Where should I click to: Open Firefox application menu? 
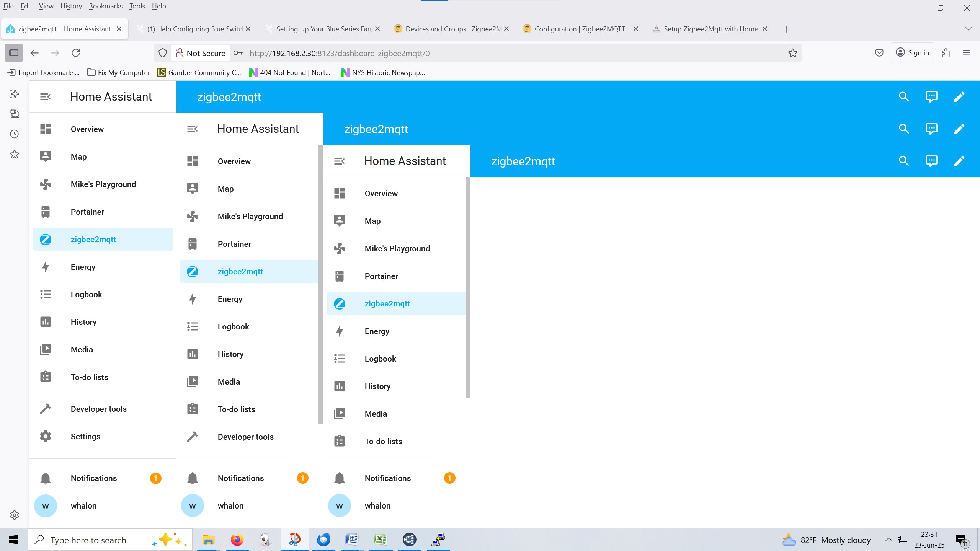[966, 53]
